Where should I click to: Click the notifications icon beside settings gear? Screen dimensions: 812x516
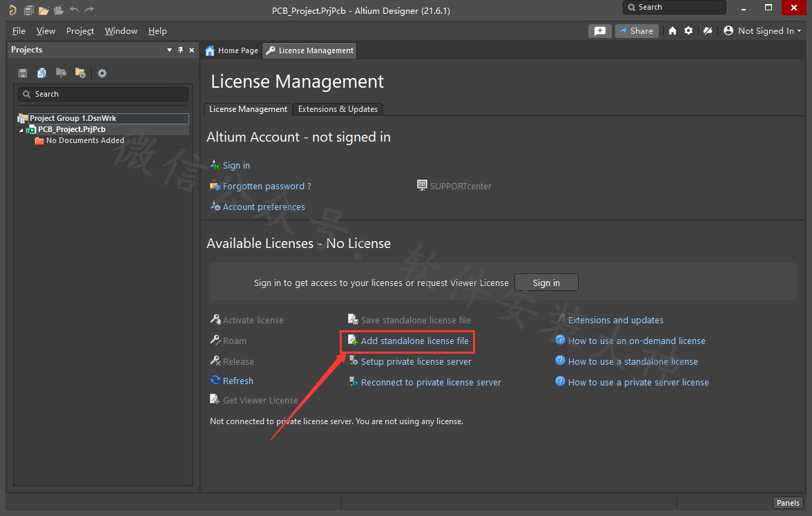[x=707, y=31]
